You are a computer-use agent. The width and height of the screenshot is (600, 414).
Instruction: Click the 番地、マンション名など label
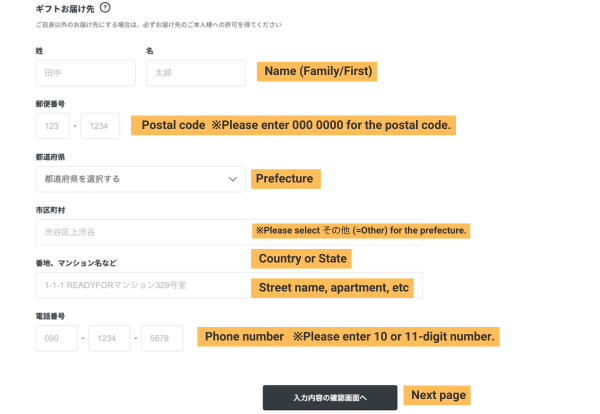[75, 263]
